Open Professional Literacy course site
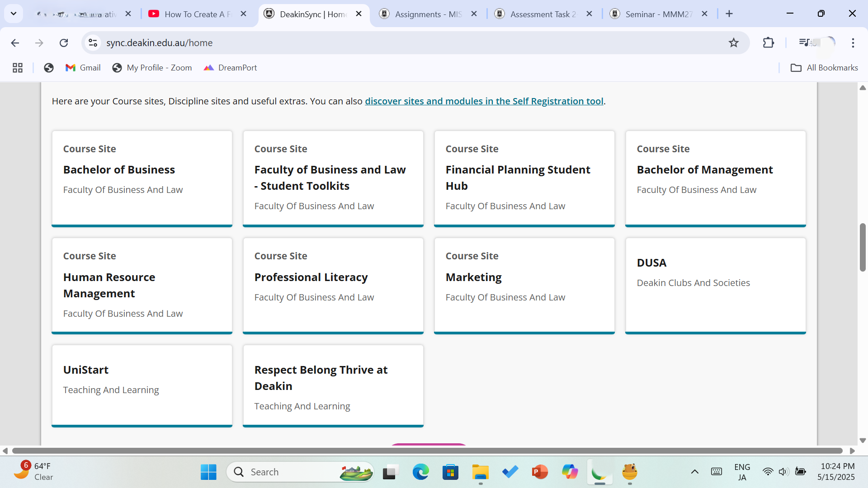Viewport: 868px width, 488px height. pos(333,286)
